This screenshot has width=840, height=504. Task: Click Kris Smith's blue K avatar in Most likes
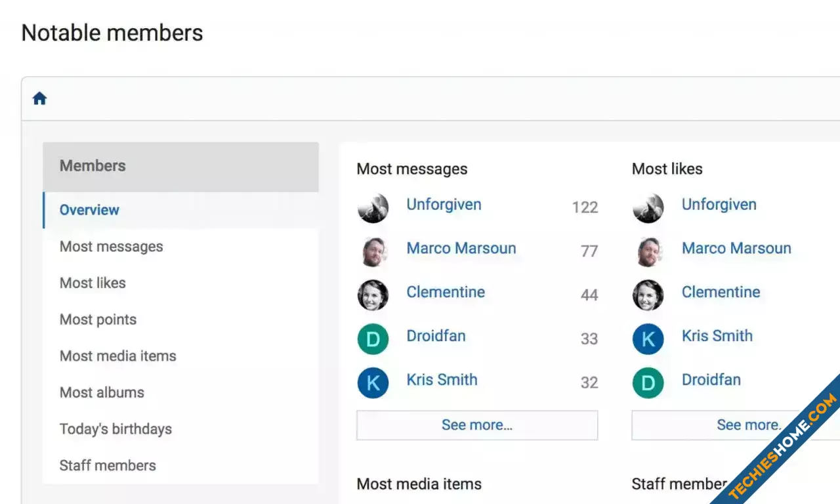pyautogui.click(x=648, y=339)
